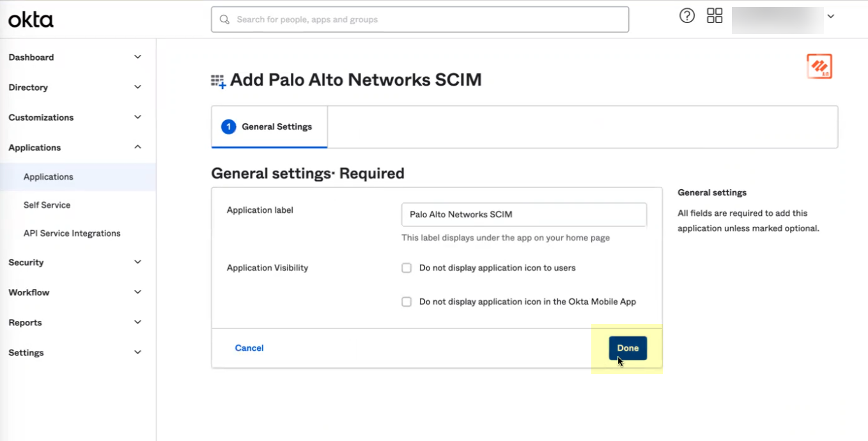Toggle the Application Visibility user checkbox off

click(407, 268)
